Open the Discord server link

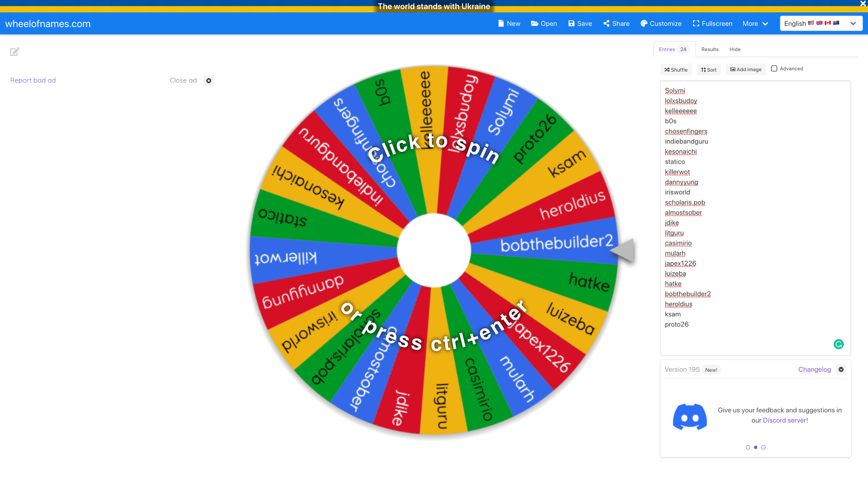click(x=784, y=420)
